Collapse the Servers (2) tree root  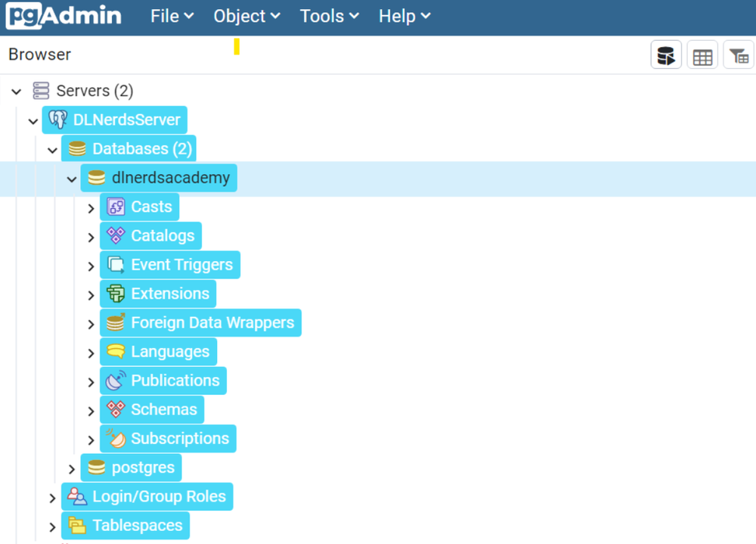point(17,92)
